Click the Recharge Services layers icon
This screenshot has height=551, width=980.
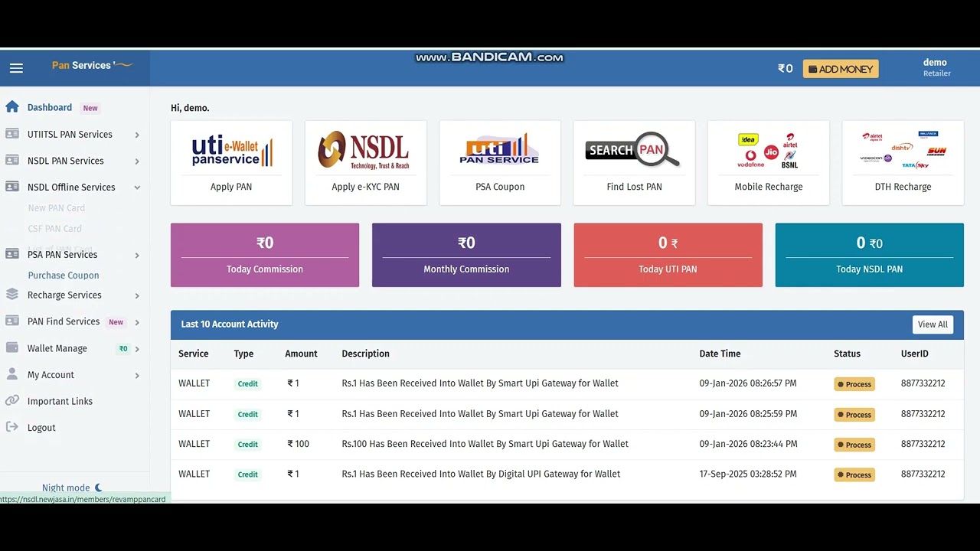coord(12,295)
